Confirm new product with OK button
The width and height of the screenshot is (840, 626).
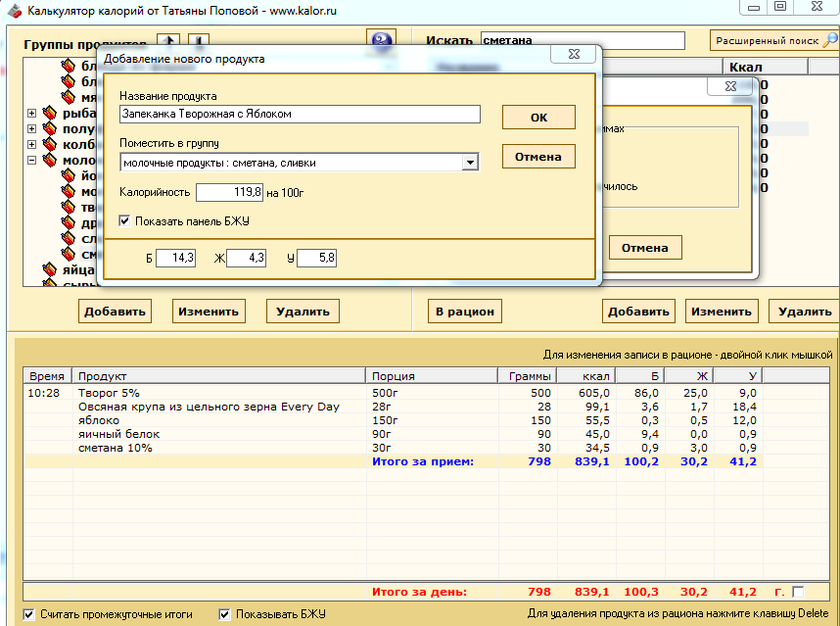[x=538, y=118]
